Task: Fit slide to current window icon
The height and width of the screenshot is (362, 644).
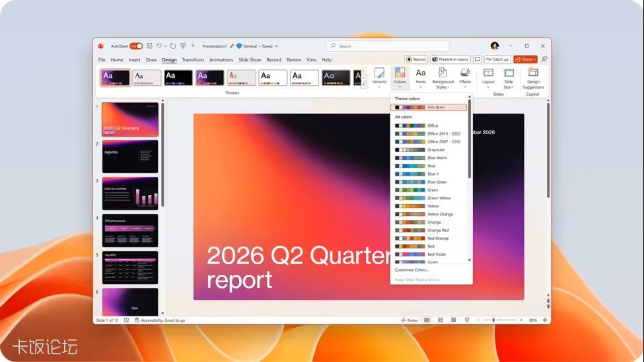Action: (545, 320)
